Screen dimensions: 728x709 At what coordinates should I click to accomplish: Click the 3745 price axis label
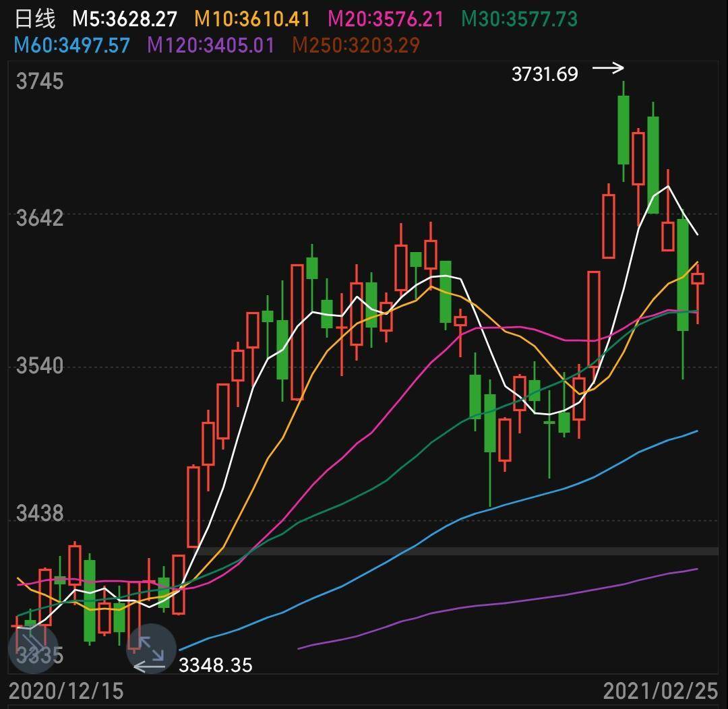point(40,82)
